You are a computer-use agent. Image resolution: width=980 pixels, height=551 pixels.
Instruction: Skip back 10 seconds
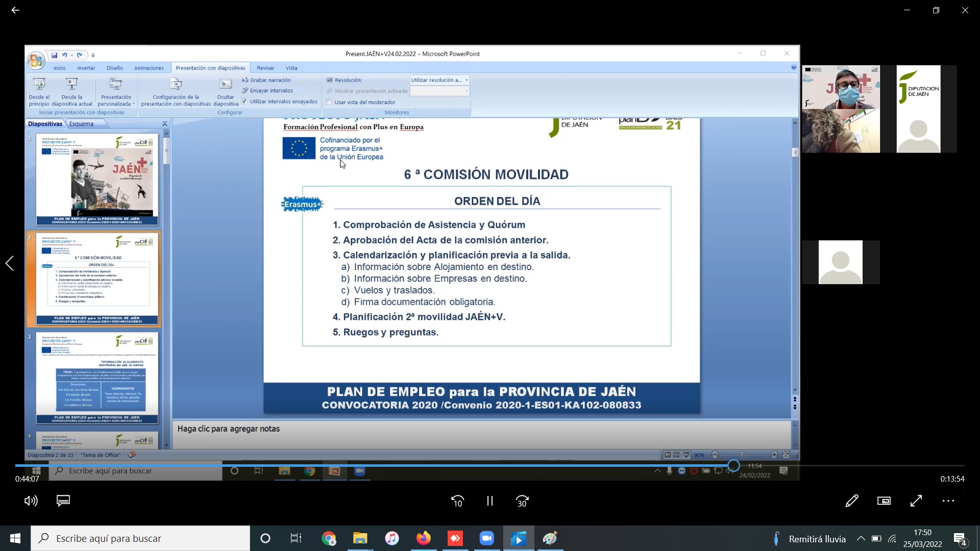[x=457, y=501]
